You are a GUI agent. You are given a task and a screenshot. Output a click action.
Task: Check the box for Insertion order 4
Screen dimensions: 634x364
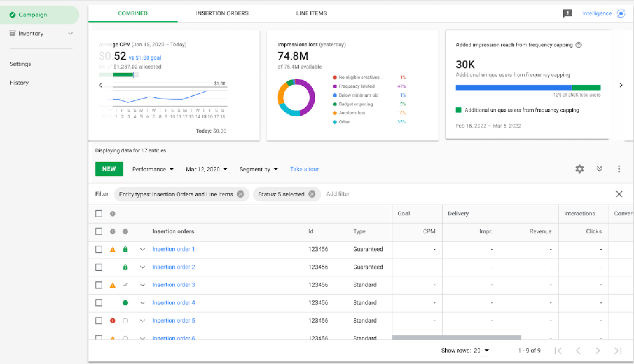point(99,303)
